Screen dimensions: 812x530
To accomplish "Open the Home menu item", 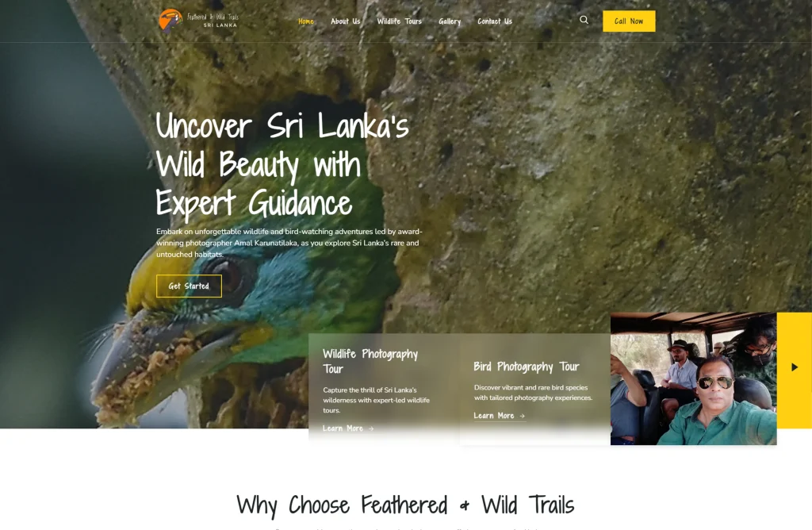I will pos(305,21).
